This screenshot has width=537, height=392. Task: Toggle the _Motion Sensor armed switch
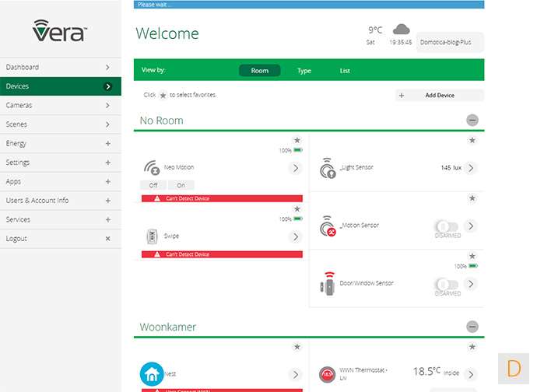coord(447,226)
